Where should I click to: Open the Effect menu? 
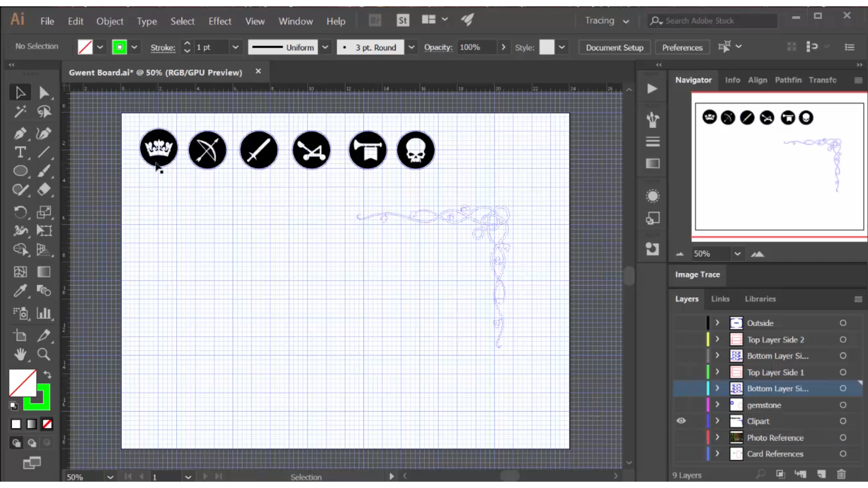tap(220, 21)
